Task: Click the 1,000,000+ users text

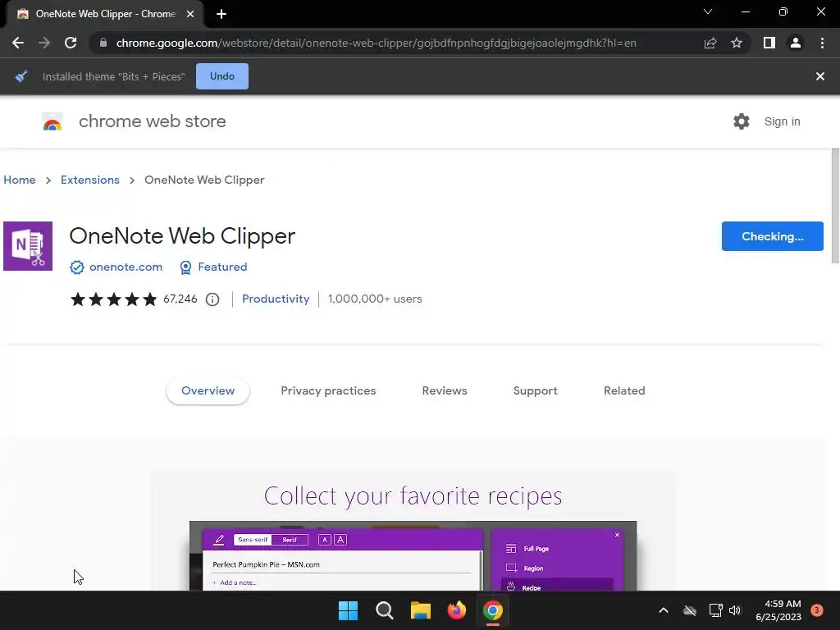Action: pyautogui.click(x=375, y=299)
